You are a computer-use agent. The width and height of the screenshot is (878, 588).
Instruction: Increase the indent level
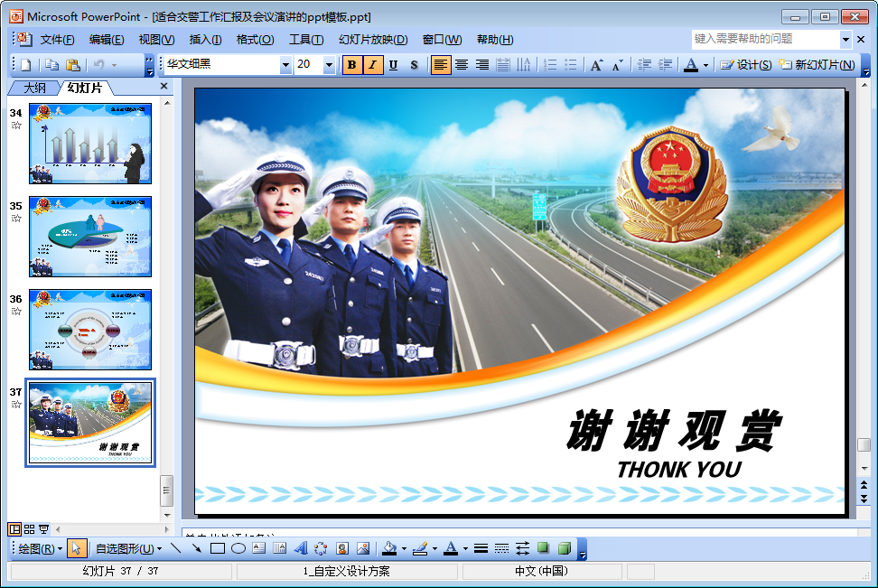coord(665,65)
